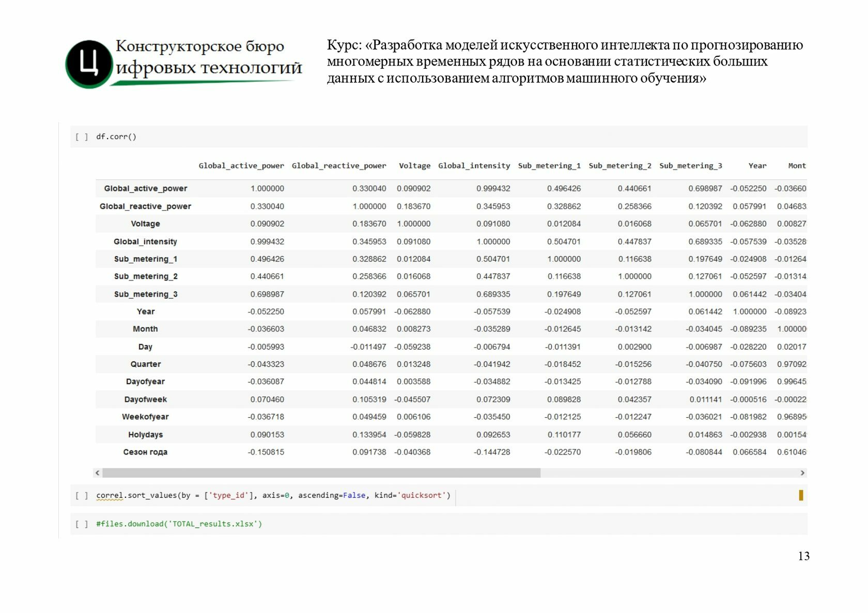Click the Sub_metering_2 column header
Viewport: 868px width, 613px height.
pyautogui.click(x=620, y=166)
